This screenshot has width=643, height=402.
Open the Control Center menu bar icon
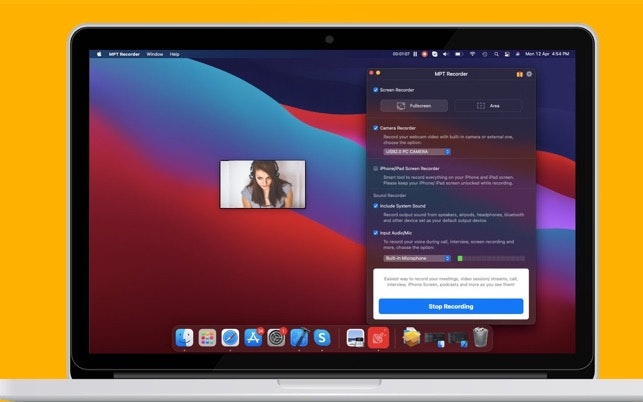(507, 54)
